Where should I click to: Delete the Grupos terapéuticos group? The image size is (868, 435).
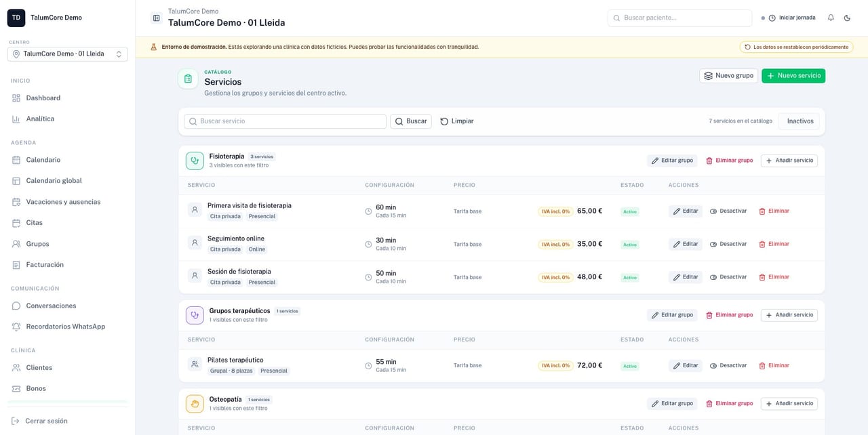pos(729,315)
